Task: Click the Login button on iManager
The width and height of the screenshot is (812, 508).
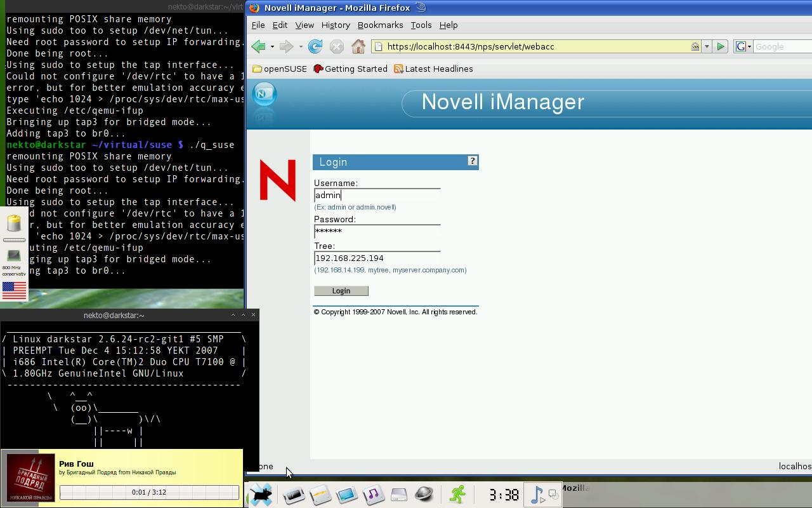Action: [x=341, y=291]
